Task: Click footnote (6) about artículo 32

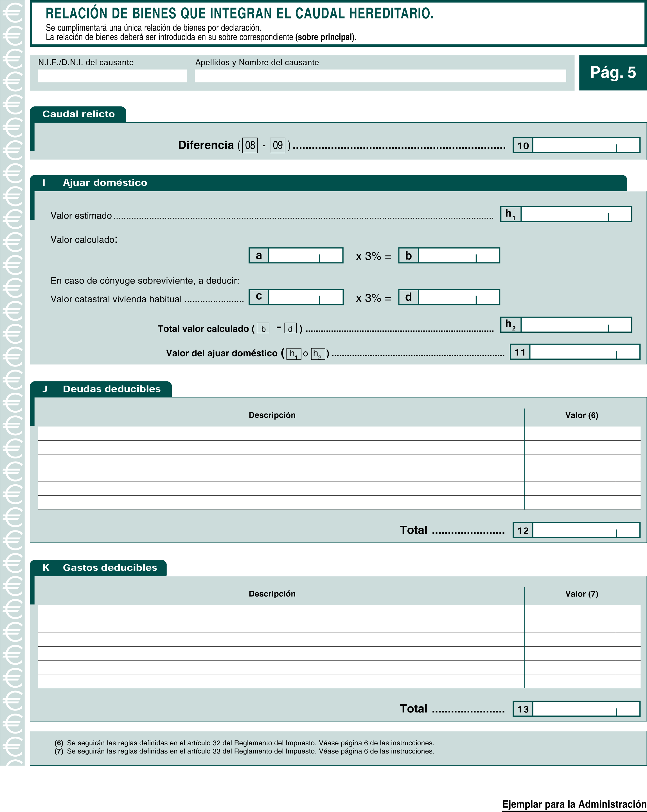Action: pyautogui.click(x=244, y=743)
